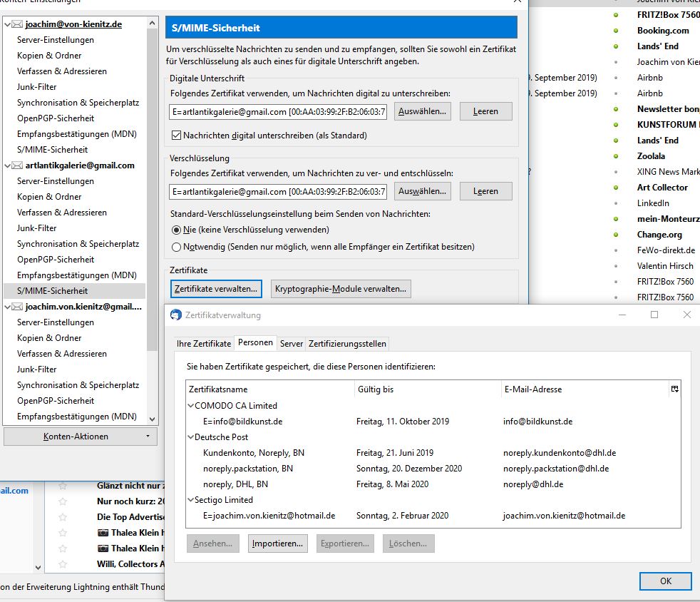The image size is (700, 602).
Task: Collapse the Deutsche Post certificate group
Action: (190, 437)
